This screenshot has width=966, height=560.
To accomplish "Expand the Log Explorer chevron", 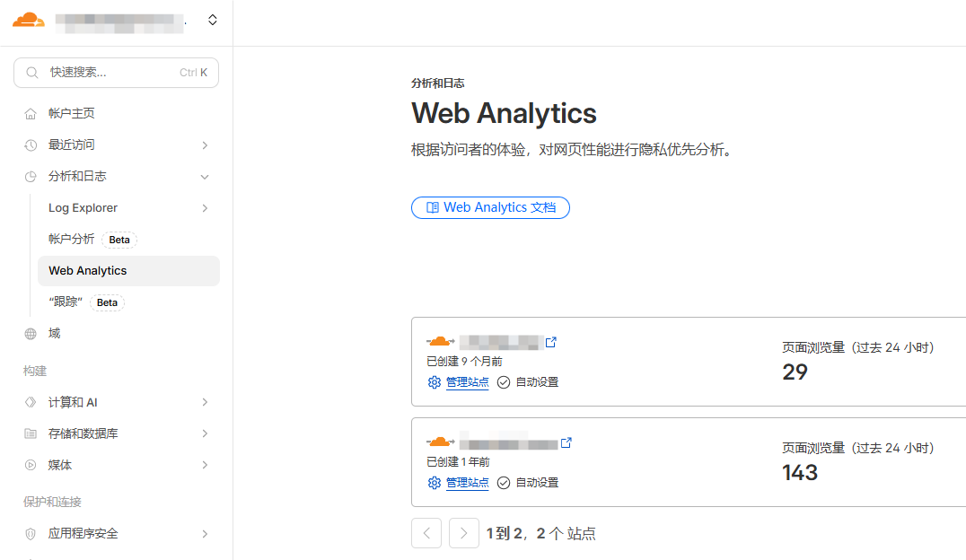I will 205,208.
